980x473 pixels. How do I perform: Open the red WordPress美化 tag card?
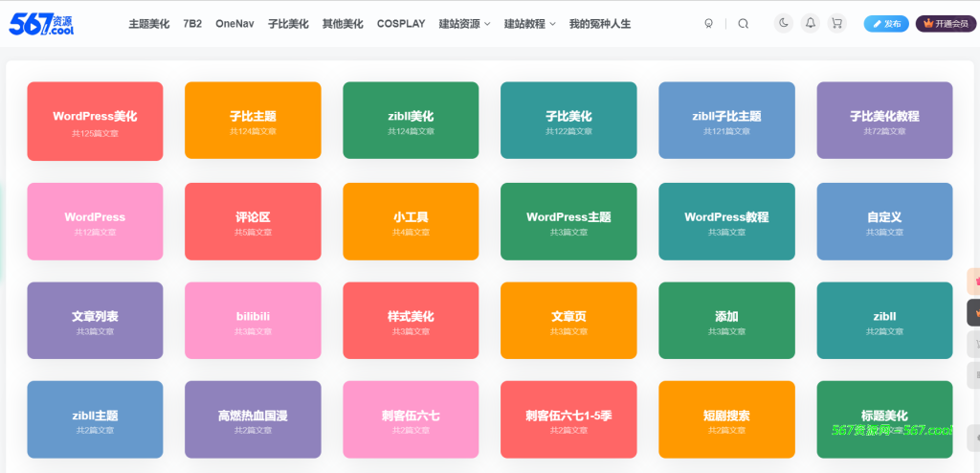tap(95, 121)
